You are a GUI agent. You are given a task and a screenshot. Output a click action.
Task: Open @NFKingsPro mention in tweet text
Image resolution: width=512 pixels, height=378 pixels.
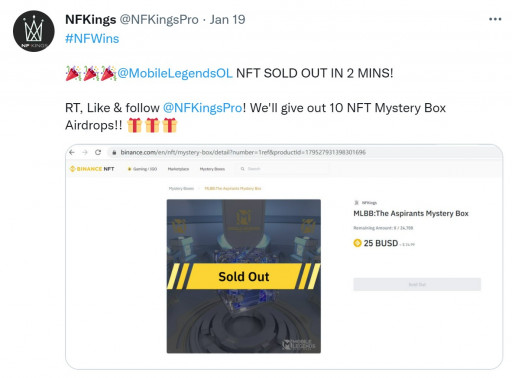(203, 108)
